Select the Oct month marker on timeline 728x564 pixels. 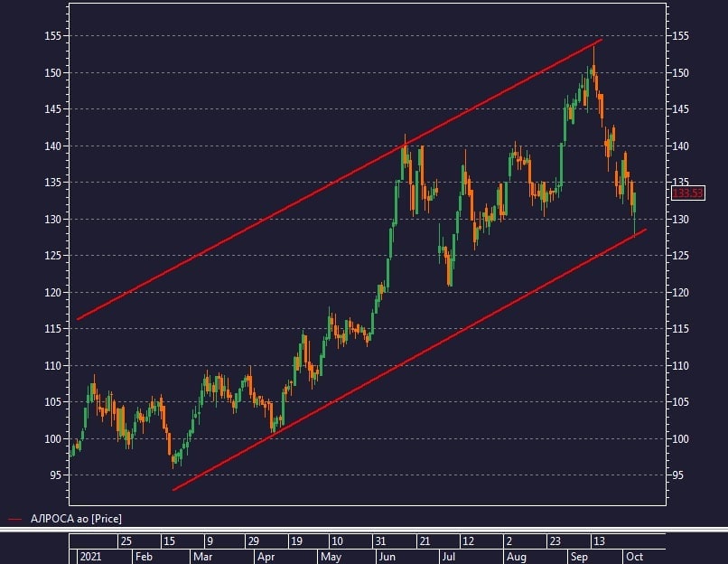point(634,557)
